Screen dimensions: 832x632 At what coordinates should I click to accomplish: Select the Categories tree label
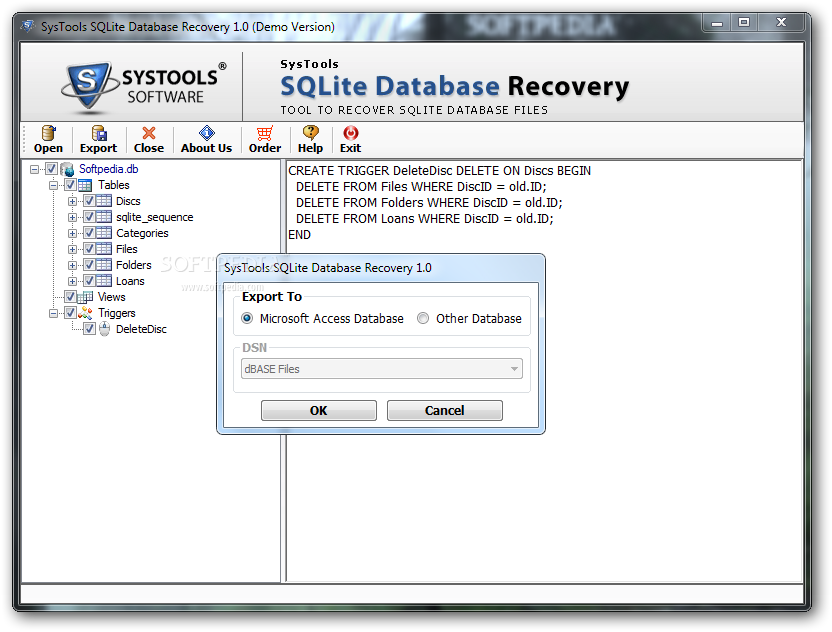coord(142,233)
